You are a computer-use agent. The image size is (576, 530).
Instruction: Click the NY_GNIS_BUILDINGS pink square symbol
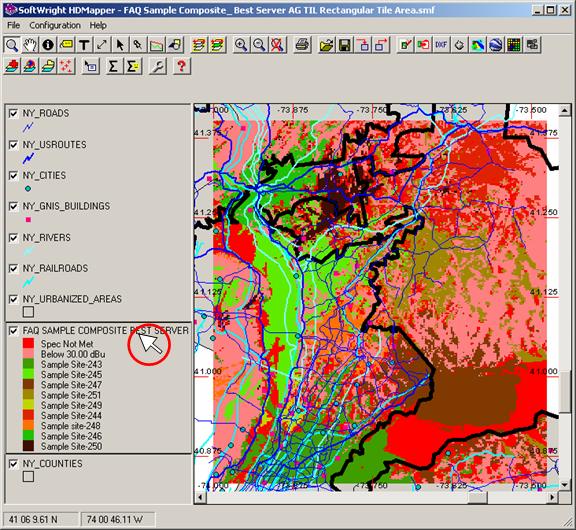coord(28,220)
